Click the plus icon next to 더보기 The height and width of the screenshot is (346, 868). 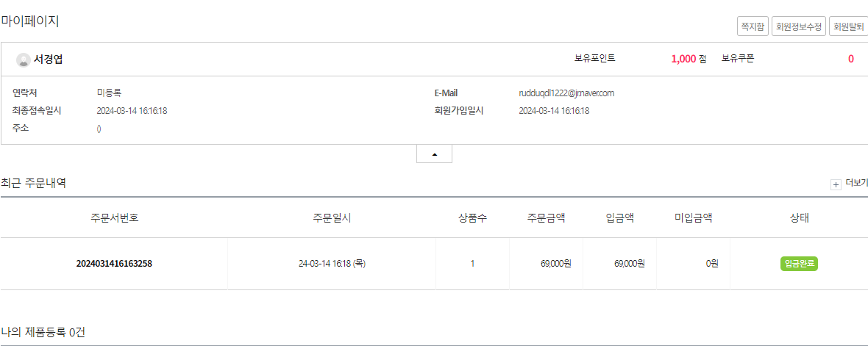tap(836, 184)
